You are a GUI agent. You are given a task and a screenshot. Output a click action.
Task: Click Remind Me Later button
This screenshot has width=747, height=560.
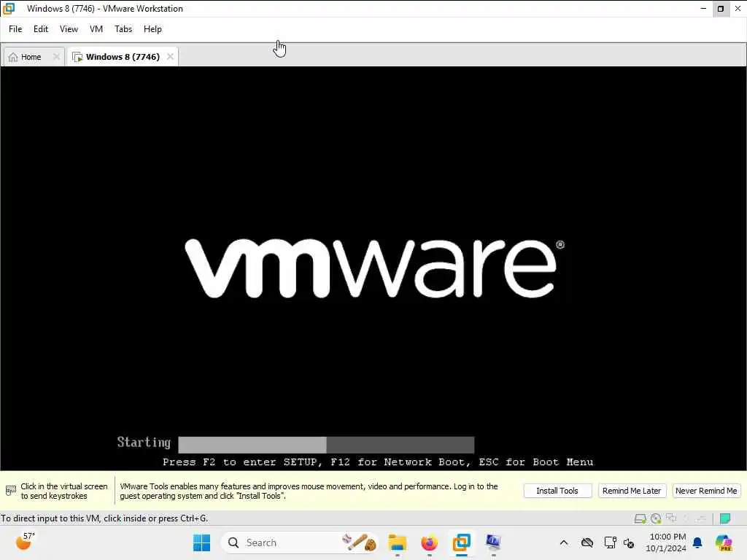click(632, 491)
